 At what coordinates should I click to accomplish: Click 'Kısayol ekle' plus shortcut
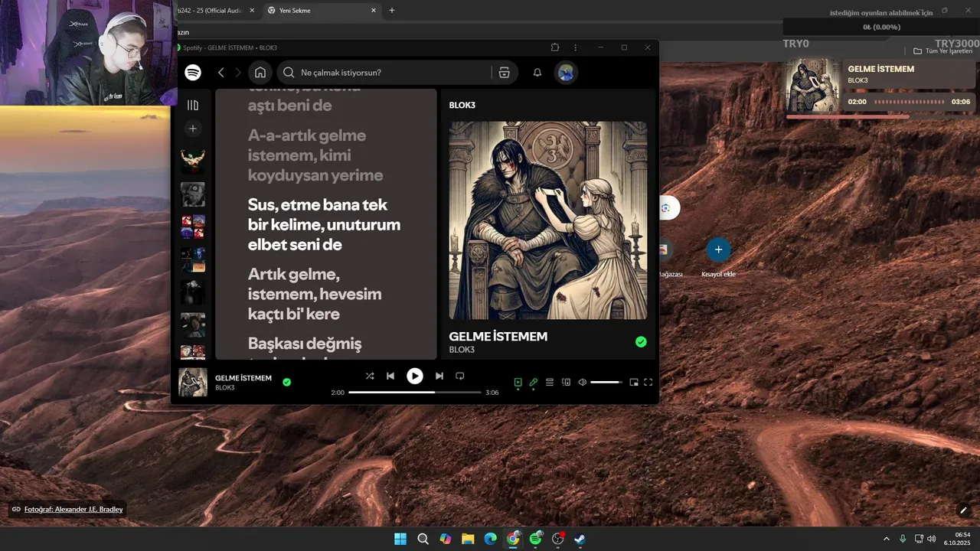(x=718, y=249)
